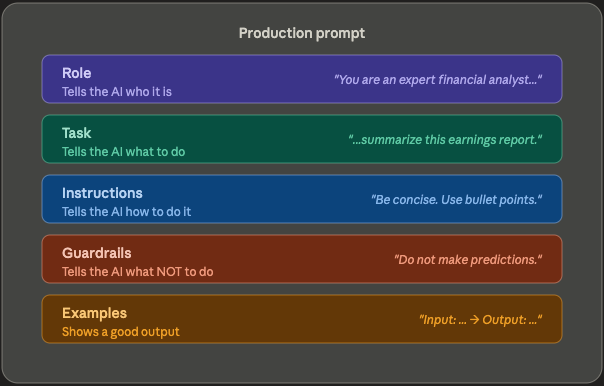Select the red Guardrails block
The width and height of the screenshot is (604, 386).
pyautogui.click(x=302, y=259)
